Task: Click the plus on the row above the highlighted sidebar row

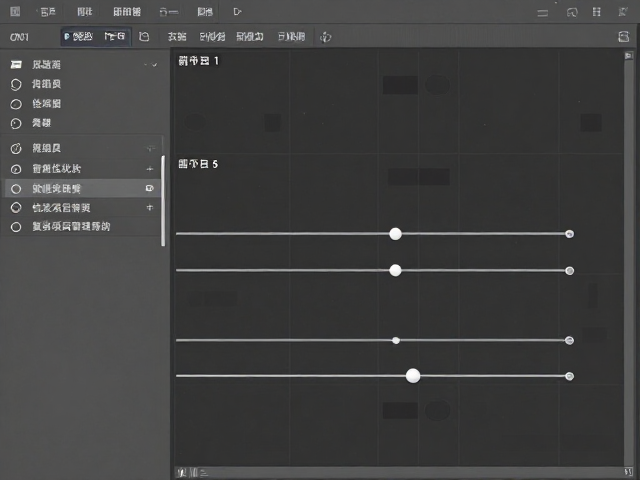Action: tap(150, 169)
